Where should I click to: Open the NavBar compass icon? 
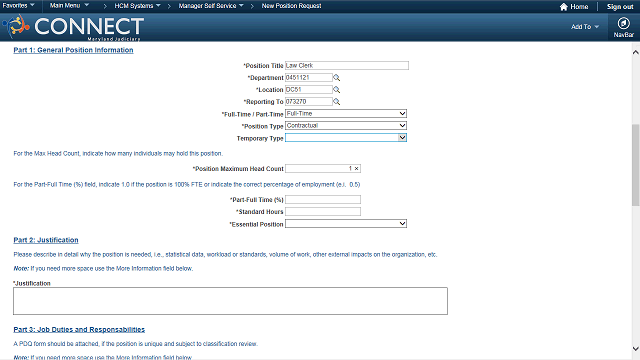tap(623, 23)
